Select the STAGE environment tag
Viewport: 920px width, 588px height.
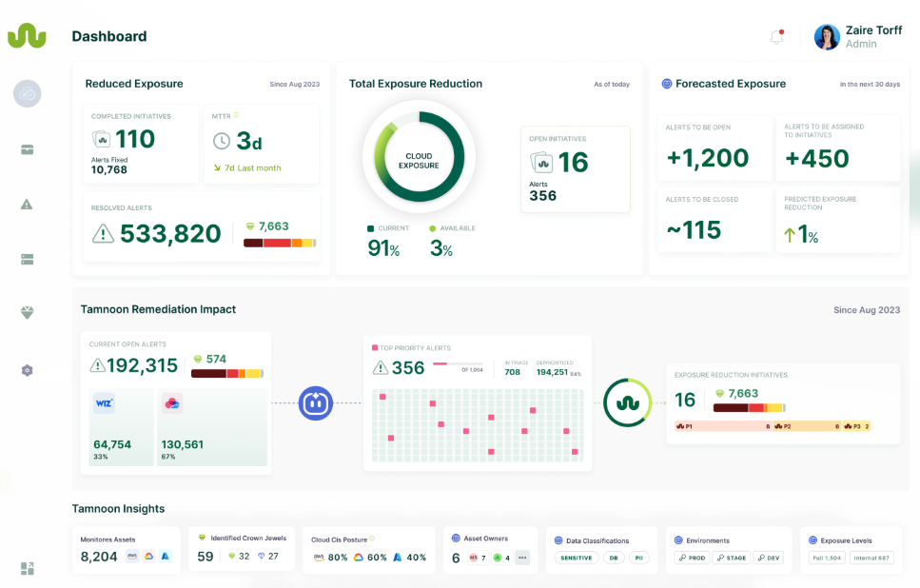[731, 558]
